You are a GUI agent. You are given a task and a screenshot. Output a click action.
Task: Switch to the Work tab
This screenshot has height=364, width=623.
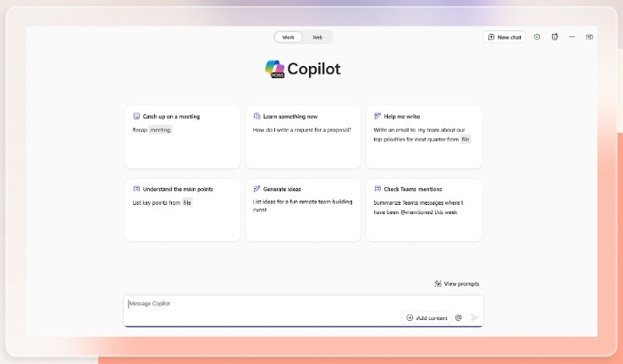click(x=289, y=37)
